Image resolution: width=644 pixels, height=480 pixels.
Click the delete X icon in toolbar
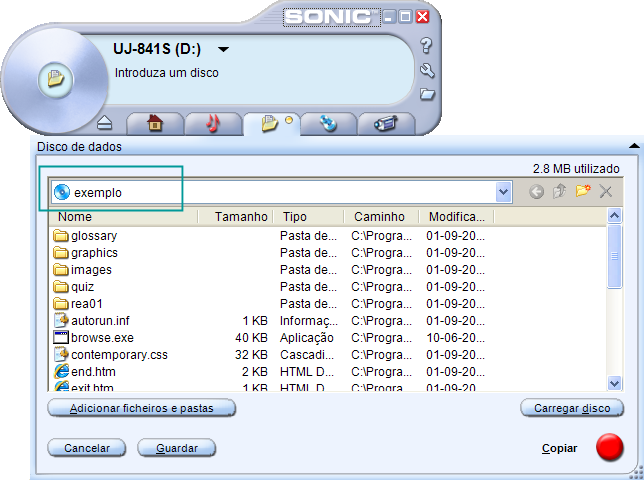point(606,192)
